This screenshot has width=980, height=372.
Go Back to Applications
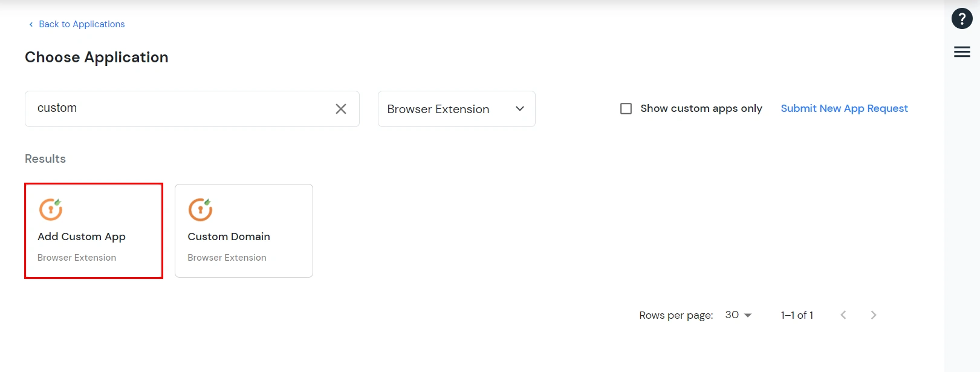(82, 24)
